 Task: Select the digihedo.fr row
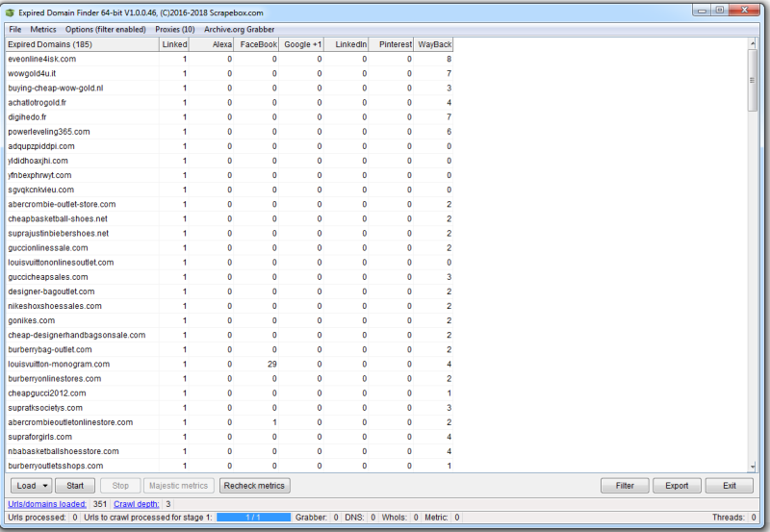coord(229,116)
